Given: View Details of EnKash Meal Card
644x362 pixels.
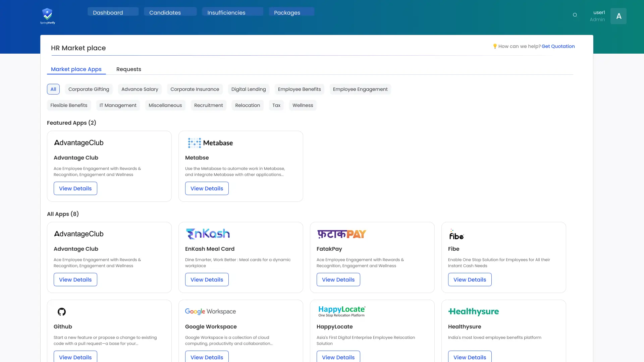Looking at the screenshot, I should point(207,280).
